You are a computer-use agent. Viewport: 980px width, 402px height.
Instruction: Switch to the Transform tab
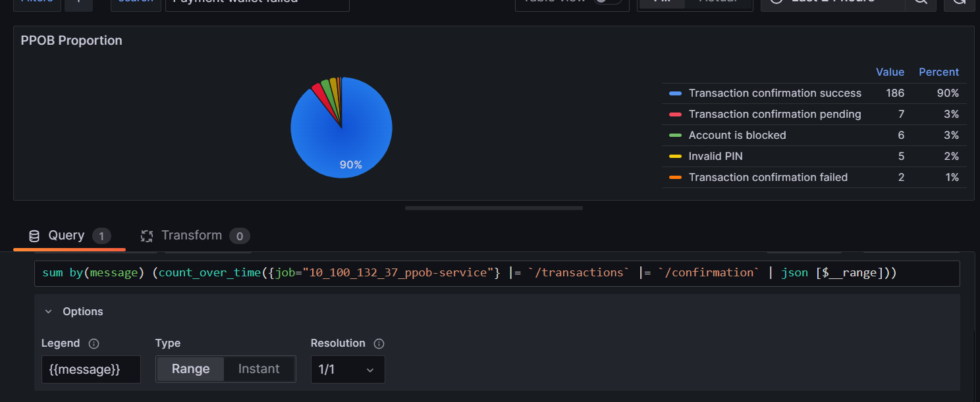[196, 236]
